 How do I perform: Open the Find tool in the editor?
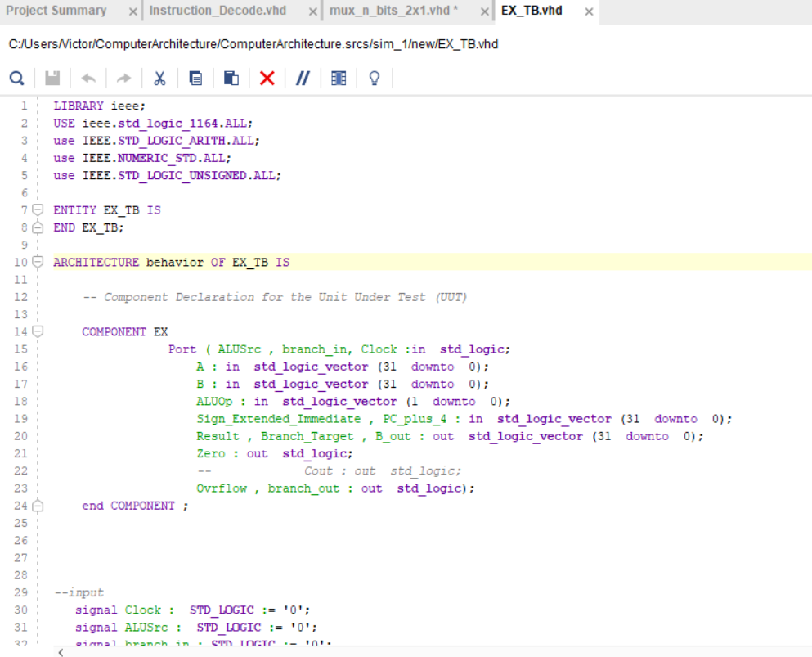pyautogui.click(x=16, y=78)
